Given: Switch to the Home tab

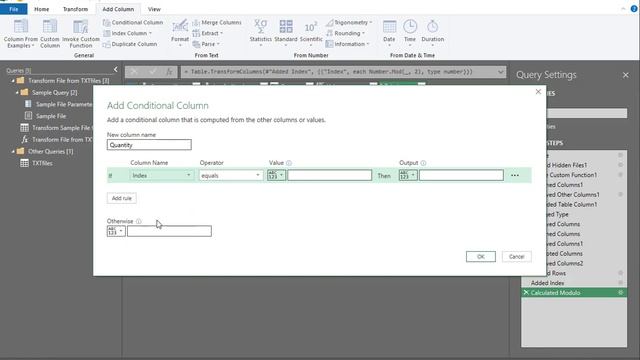Looking at the screenshot, I should [x=41, y=9].
